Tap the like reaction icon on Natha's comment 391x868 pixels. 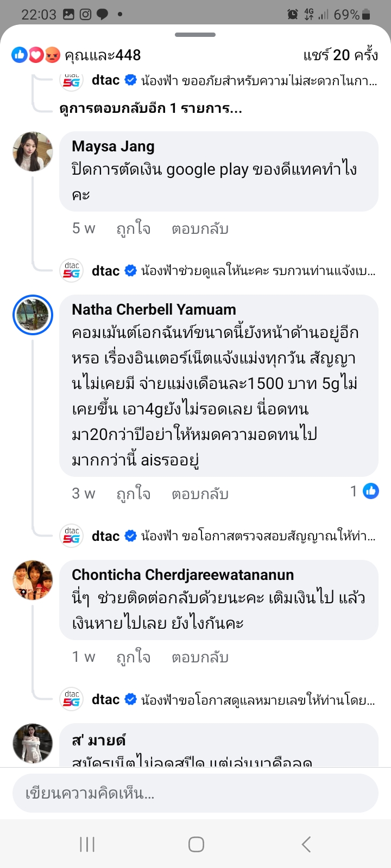pyautogui.click(x=370, y=492)
